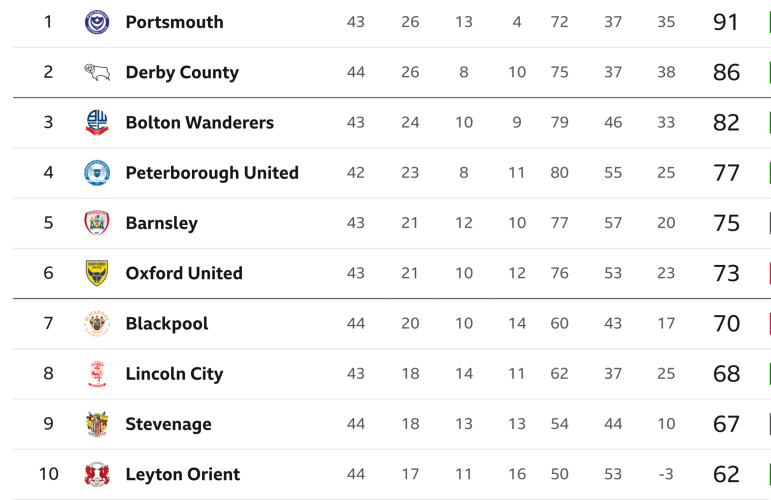Click the Derby County ram crest
This screenshot has height=500, width=771.
[x=97, y=72]
